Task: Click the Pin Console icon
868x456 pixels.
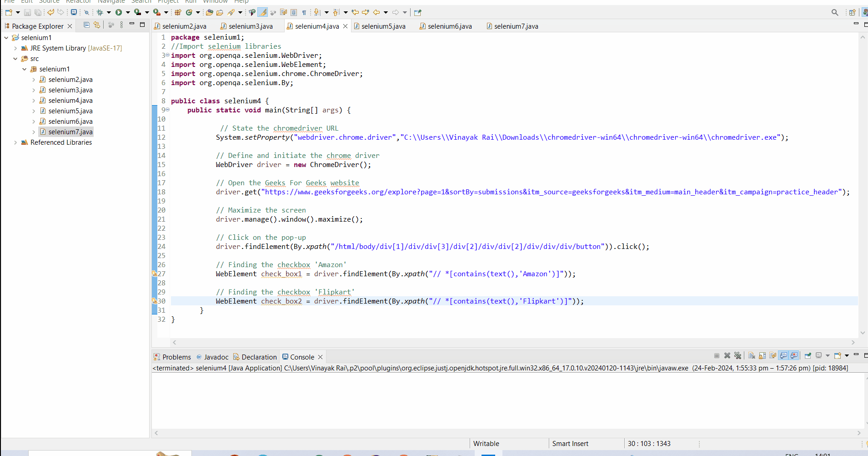Action: click(x=808, y=355)
